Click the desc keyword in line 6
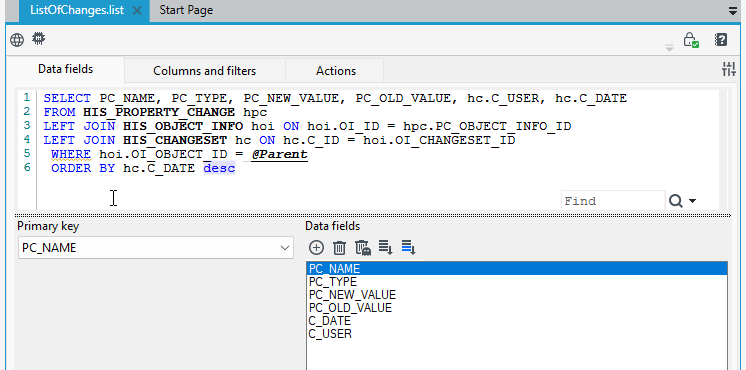This screenshot has height=370, width=746. (219, 168)
